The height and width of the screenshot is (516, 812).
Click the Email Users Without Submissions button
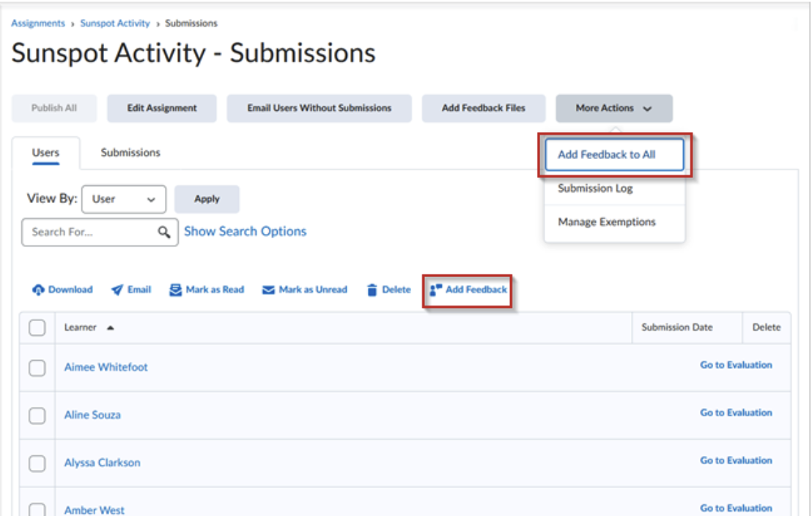319,108
